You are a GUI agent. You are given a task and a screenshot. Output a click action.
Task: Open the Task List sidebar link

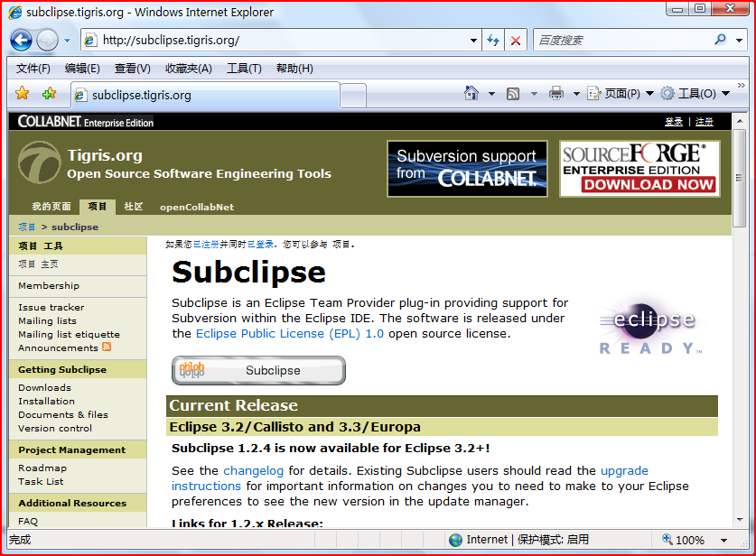[x=41, y=482]
